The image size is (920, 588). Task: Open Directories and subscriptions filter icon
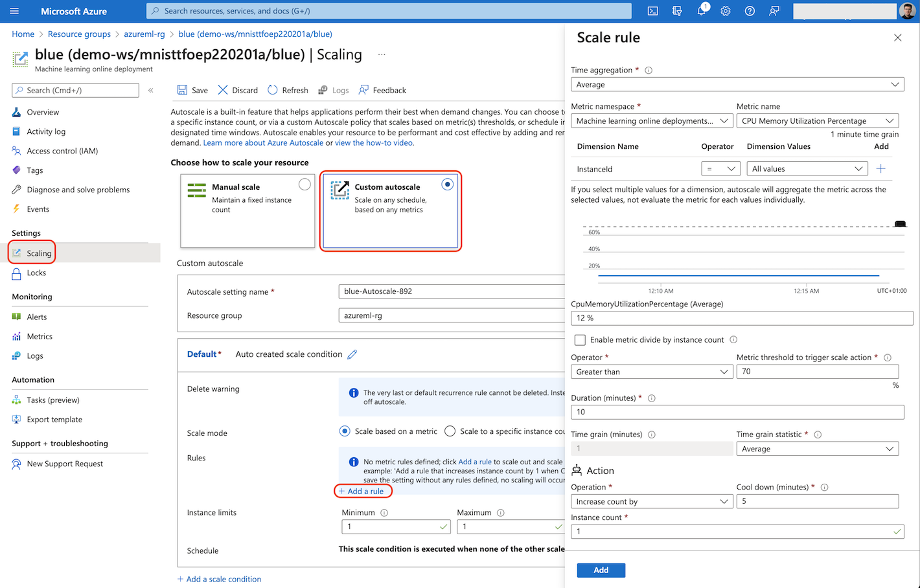coord(677,11)
